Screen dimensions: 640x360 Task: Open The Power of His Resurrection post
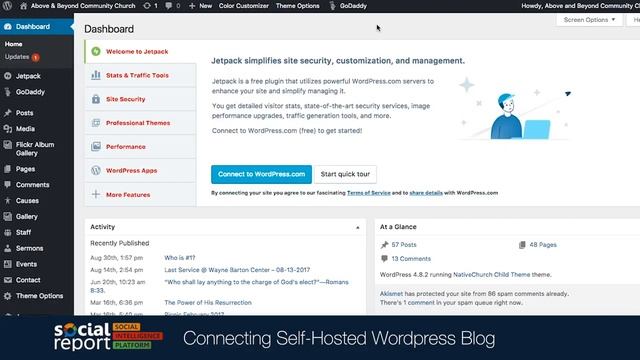click(208, 302)
